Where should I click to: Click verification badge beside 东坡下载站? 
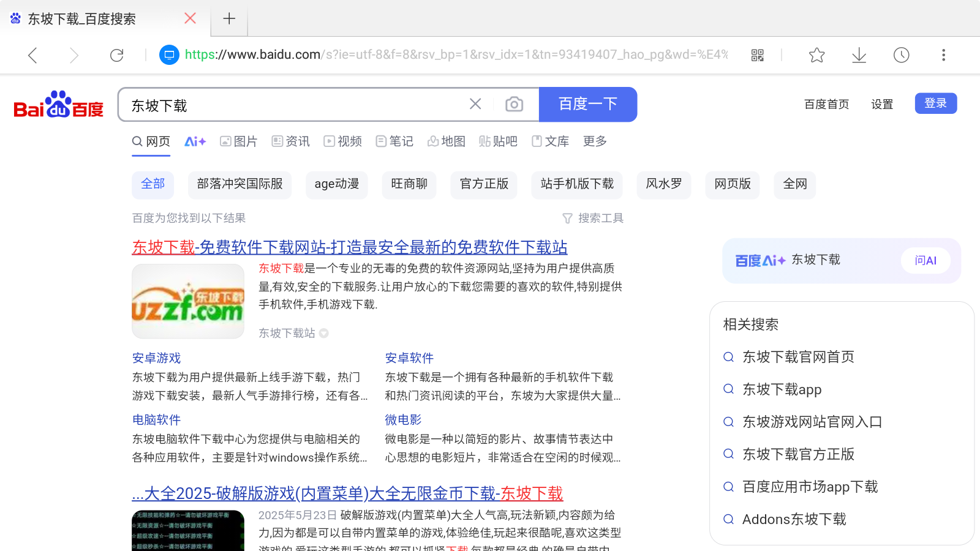[x=324, y=334]
